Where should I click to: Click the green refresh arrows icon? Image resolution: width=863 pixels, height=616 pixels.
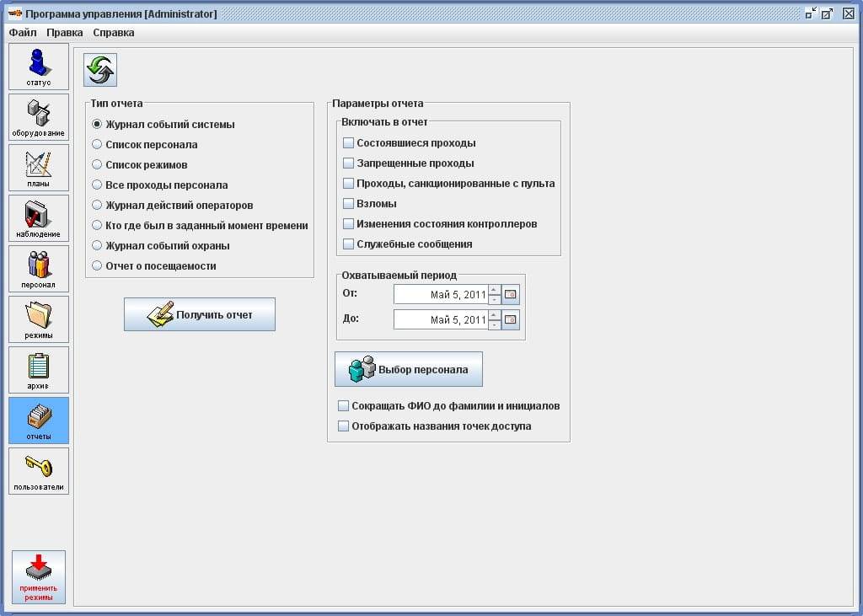tap(100, 70)
